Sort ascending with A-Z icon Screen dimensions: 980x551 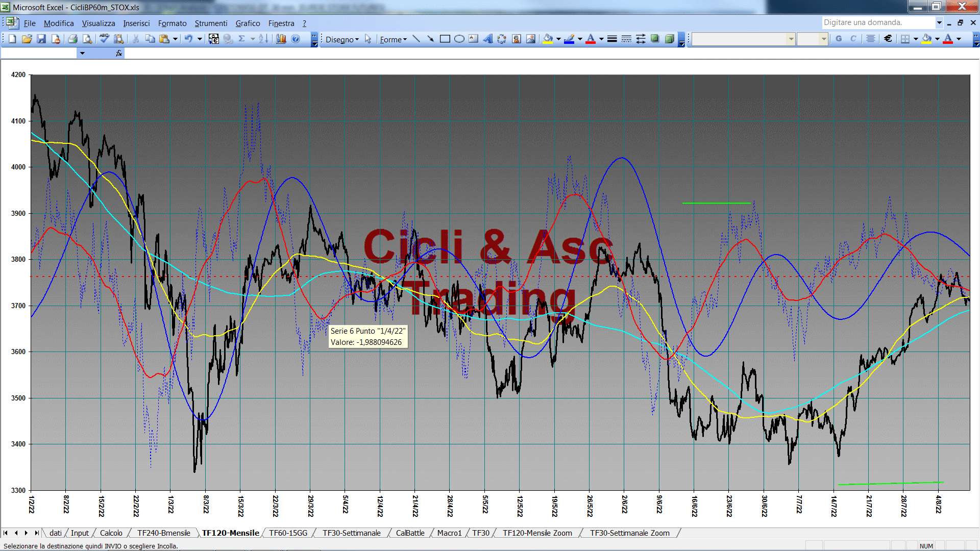coord(263,39)
